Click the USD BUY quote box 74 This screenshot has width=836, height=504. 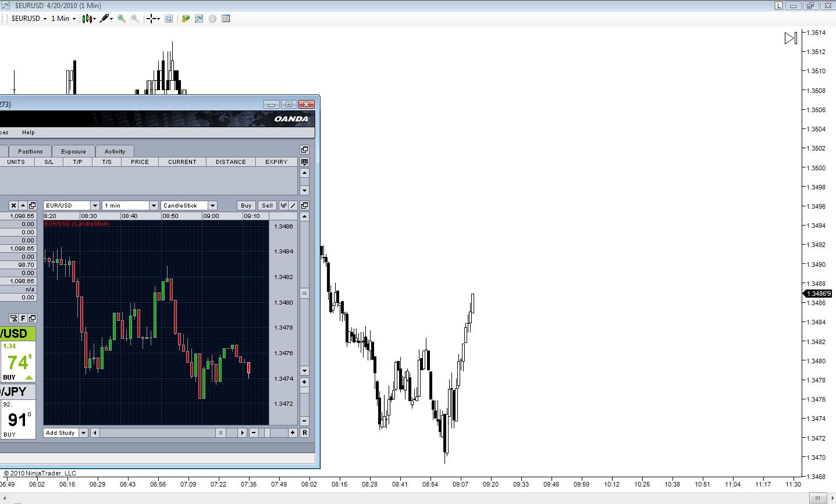(17, 361)
